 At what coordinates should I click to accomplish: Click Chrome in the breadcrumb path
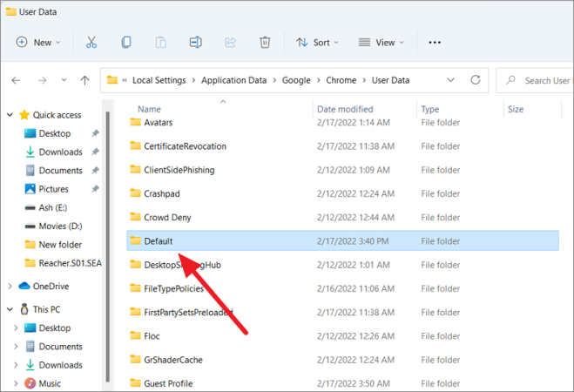[341, 80]
